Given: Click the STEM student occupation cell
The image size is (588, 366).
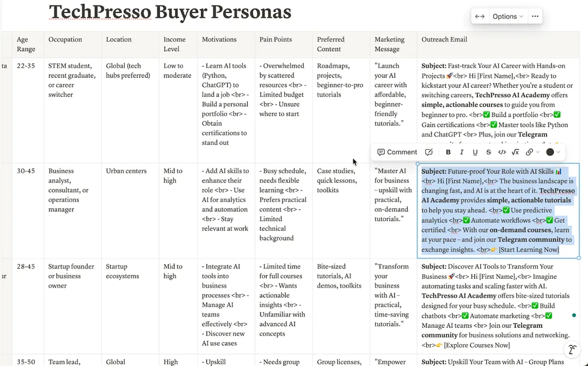Looking at the screenshot, I should (x=73, y=110).
